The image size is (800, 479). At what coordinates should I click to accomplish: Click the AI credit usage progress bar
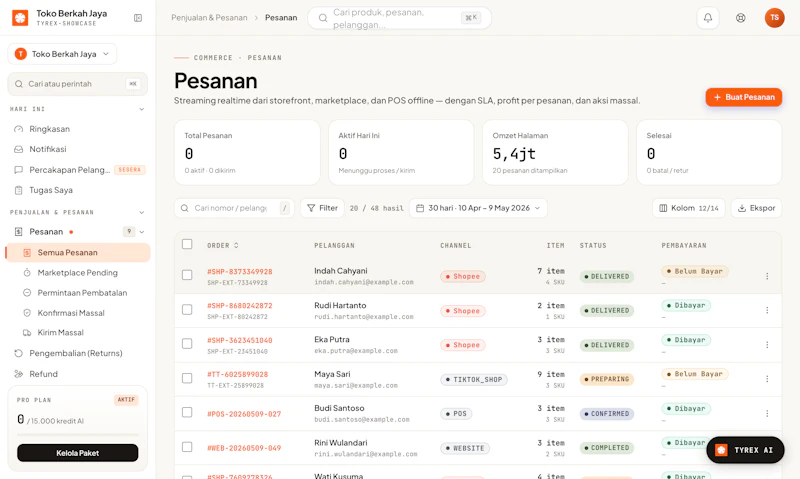[x=78, y=435]
